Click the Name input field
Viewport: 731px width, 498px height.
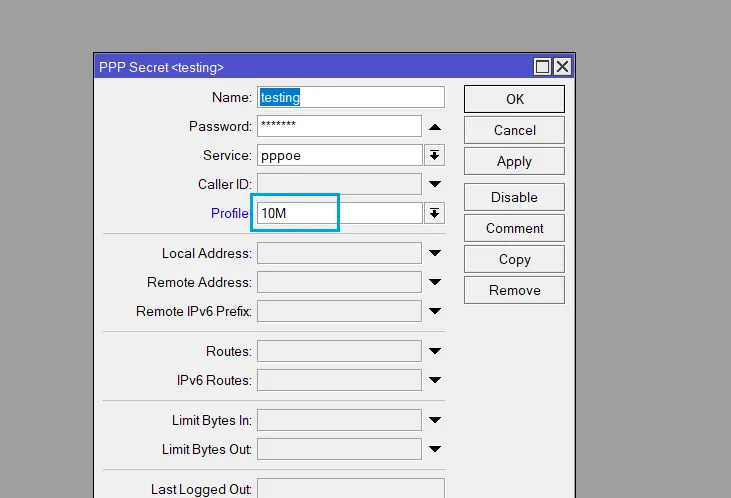350,97
